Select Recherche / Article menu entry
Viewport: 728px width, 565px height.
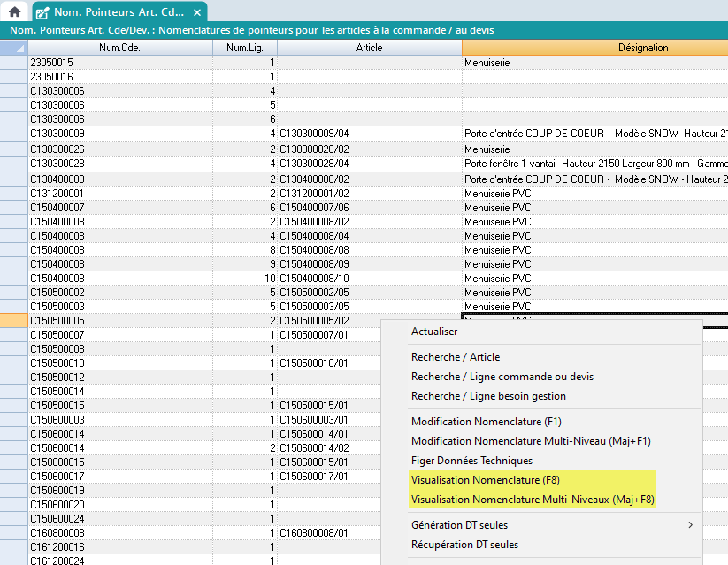point(455,357)
